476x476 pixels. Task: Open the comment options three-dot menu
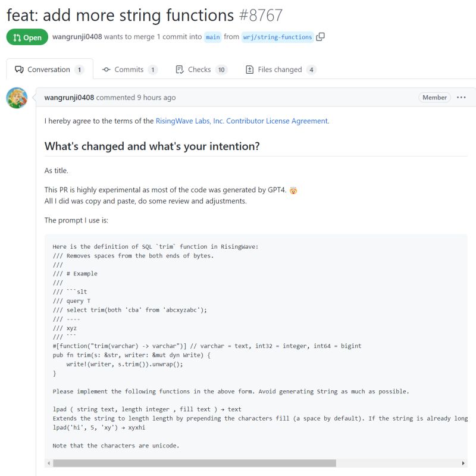[x=461, y=98]
